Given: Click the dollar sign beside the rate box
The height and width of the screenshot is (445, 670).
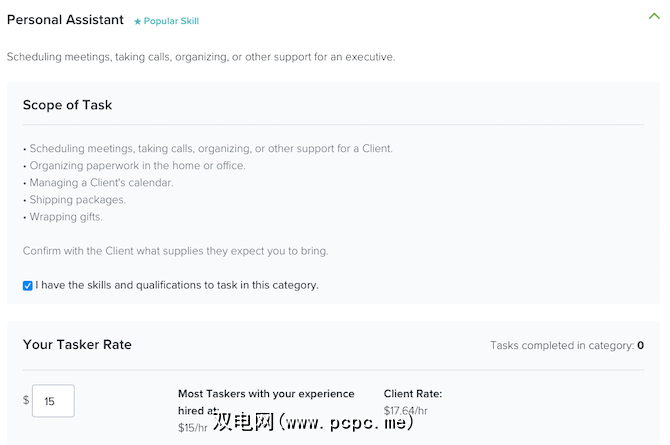Looking at the screenshot, I should point(26,401).
